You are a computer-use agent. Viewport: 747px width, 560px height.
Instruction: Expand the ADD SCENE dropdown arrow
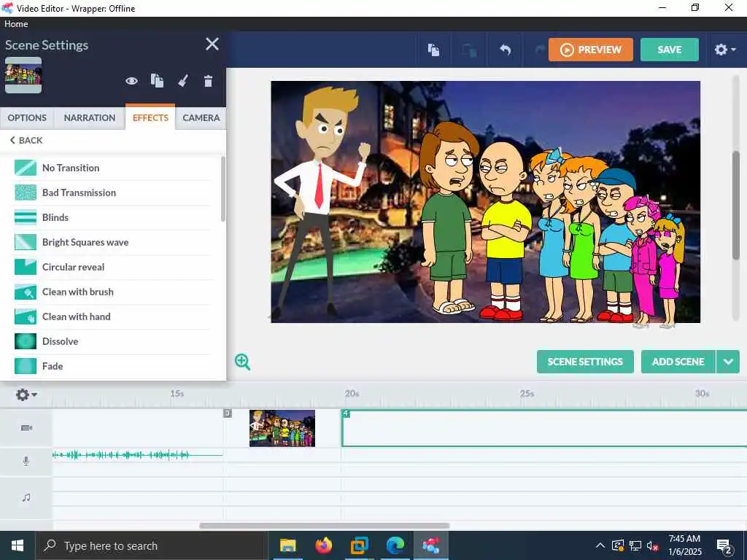(x=728, y=362)
